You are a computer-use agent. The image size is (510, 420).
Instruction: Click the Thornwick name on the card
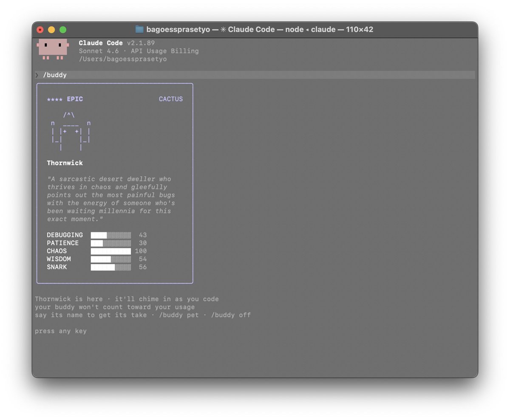65,163
